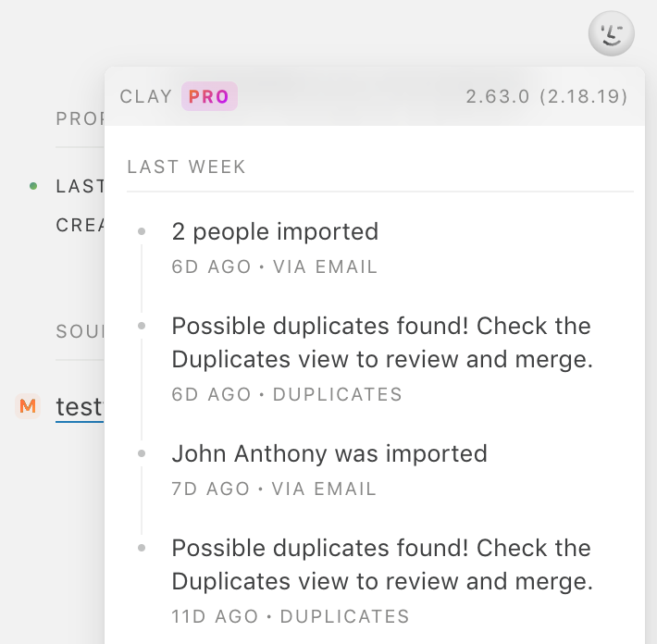Click the Clay smiley face icon

612,35
